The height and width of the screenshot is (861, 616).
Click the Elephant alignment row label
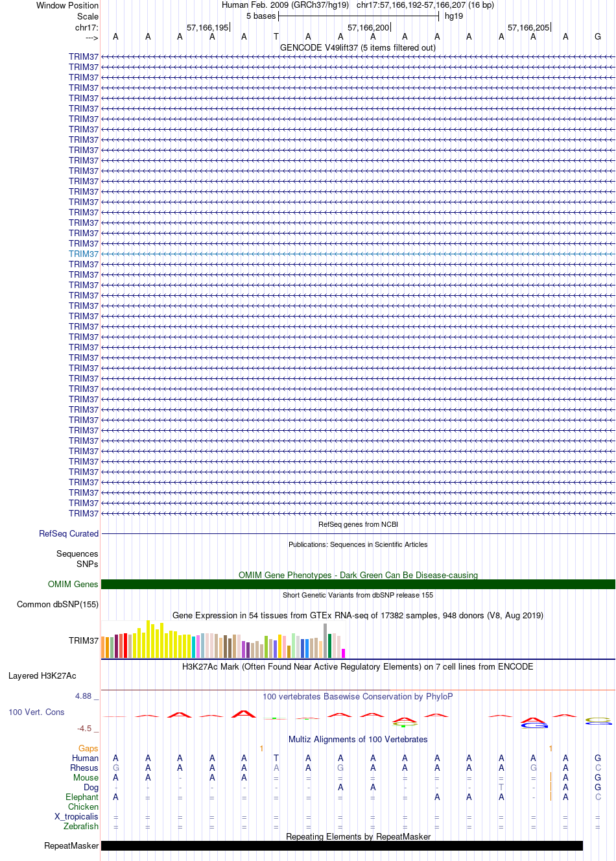82,797
